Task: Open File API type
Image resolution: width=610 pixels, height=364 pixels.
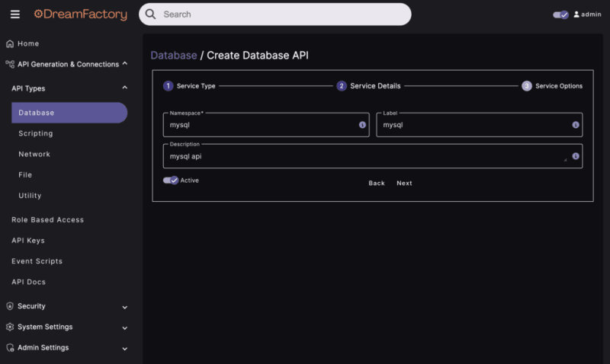Action: pos(25,175)
